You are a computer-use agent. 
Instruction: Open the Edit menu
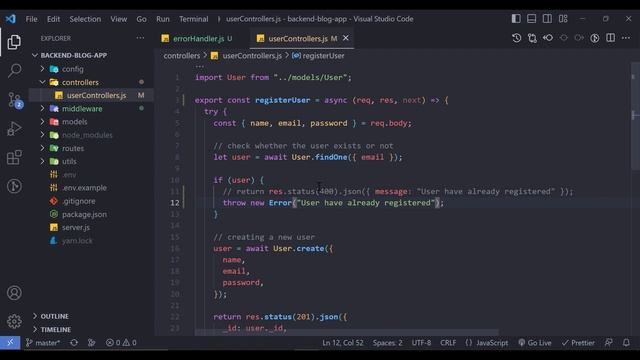click(53, 19)
